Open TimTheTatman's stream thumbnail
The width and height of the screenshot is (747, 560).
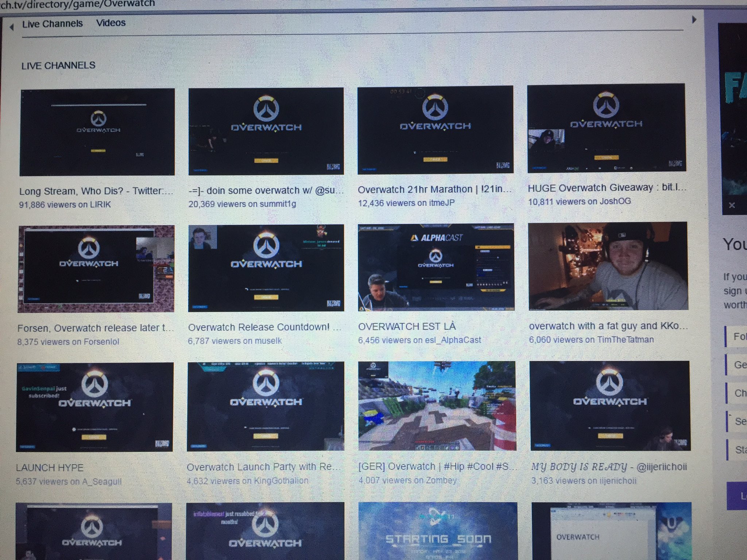(608, 266)
